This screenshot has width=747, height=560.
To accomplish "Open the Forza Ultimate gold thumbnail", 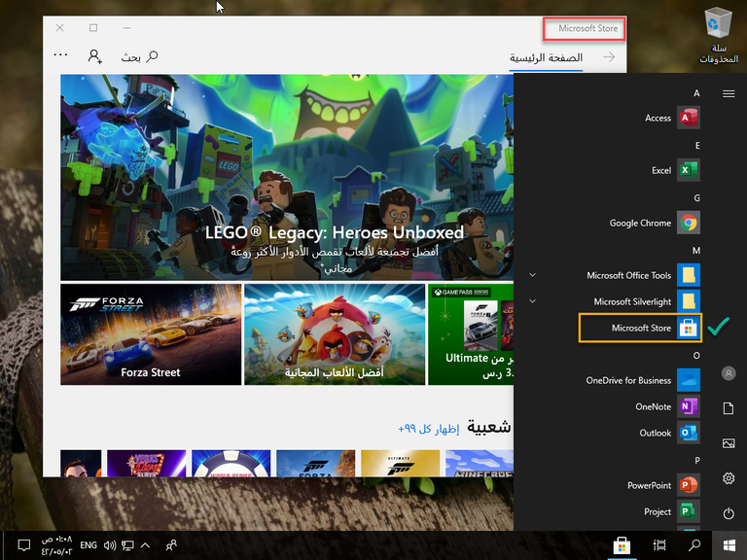I will (x=400, y=464).
